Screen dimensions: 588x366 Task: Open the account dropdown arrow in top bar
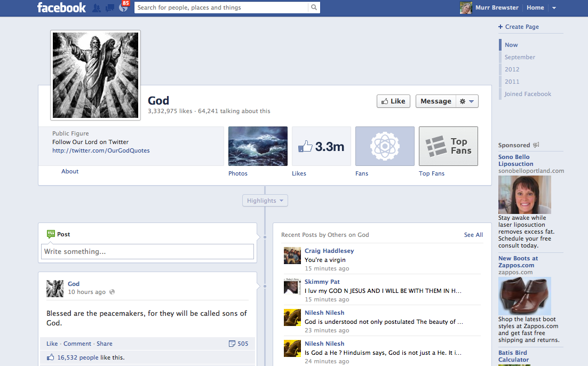[554, 7]
